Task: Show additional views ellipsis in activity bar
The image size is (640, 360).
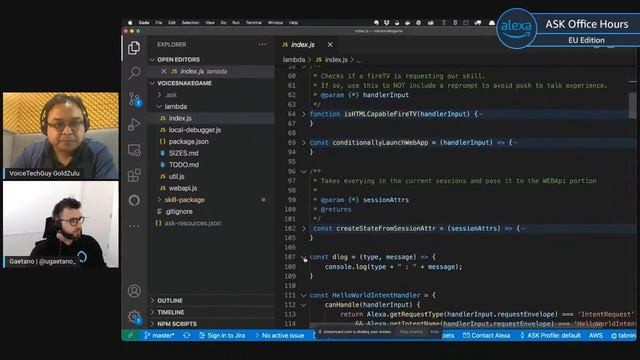Action: (x=134, y=226)
